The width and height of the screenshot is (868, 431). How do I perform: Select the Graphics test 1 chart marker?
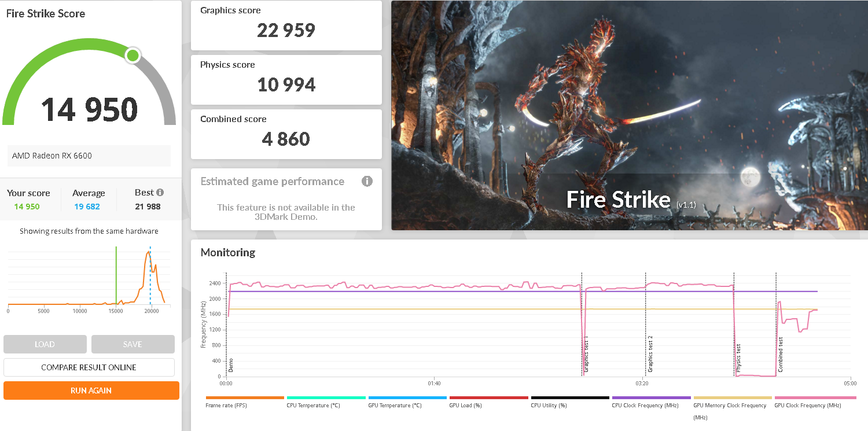[x=586, y=355]
